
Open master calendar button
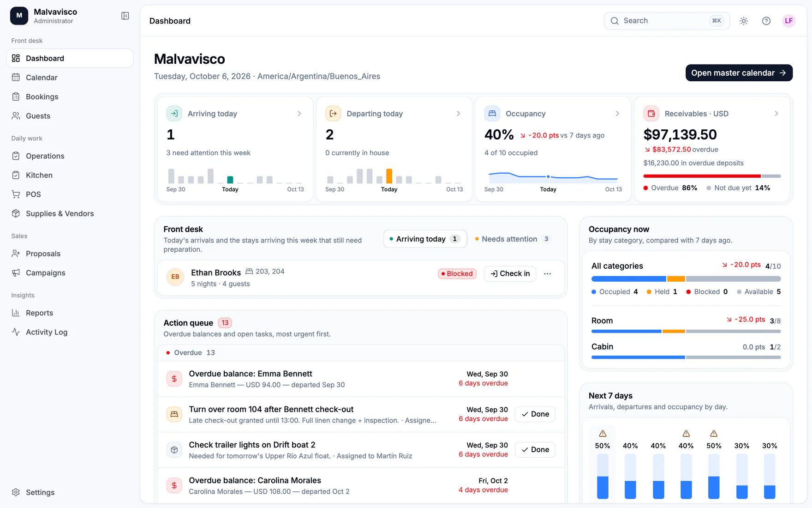tap(739, 73)
